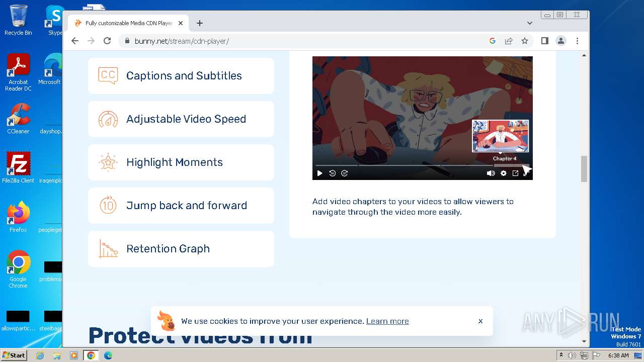Open video in picture-in-picture popout
This screenshot has height=362, width=644.
515,173
